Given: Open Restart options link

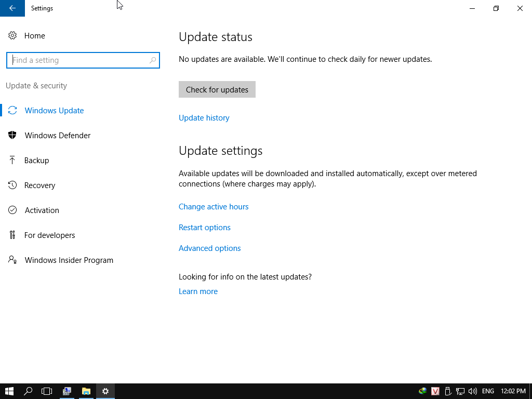Looking at the screenshot, I should tap(205, 228).
